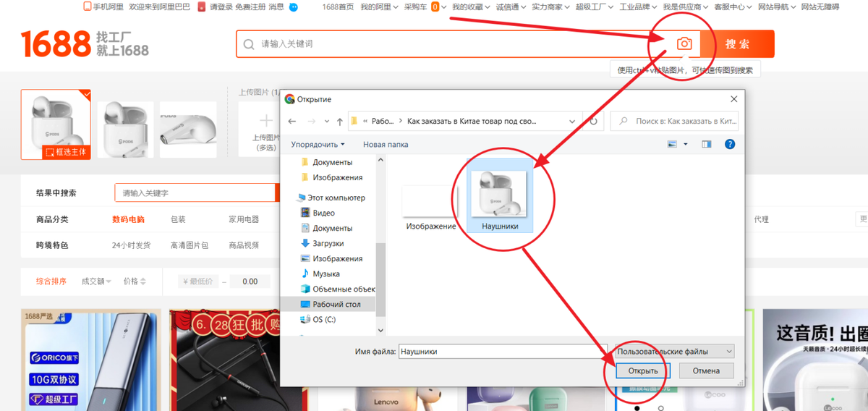Select the Наушники file thumbnail
868x411 pixels.
point(499,197)
